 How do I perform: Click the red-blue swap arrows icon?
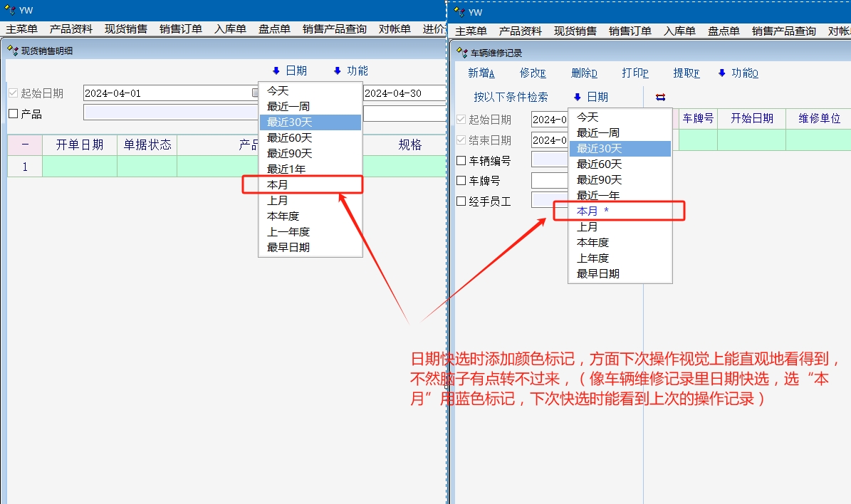click(660, 98)
